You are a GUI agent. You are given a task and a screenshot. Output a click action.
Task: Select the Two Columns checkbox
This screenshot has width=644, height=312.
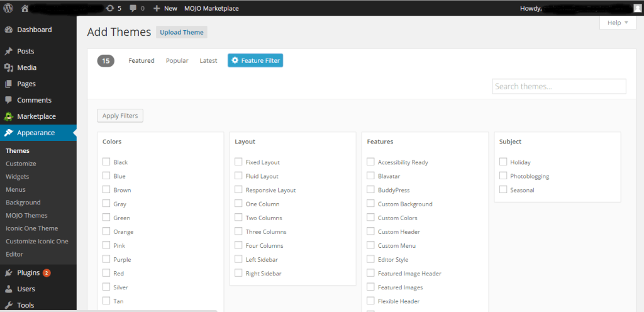click(238, 218)
